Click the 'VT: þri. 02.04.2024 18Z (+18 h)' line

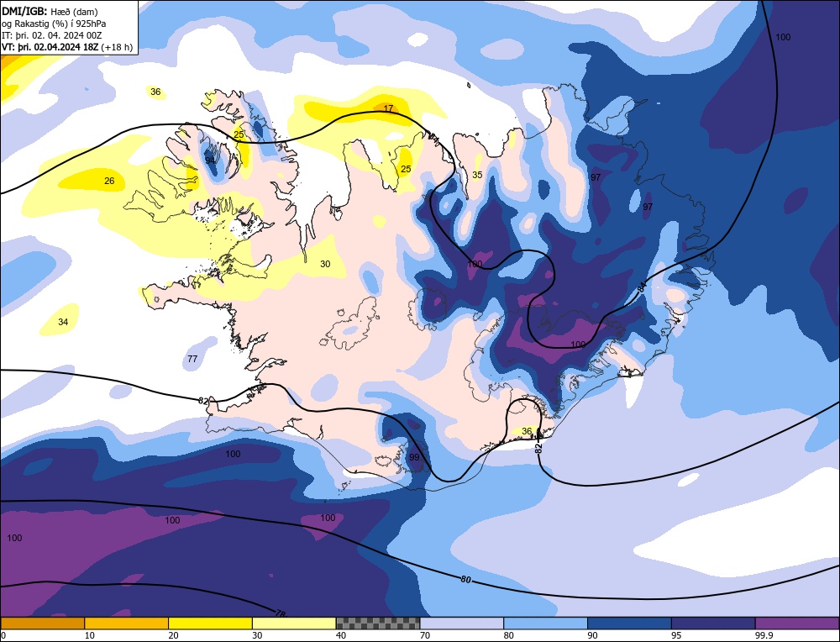(x=67, y=47)
